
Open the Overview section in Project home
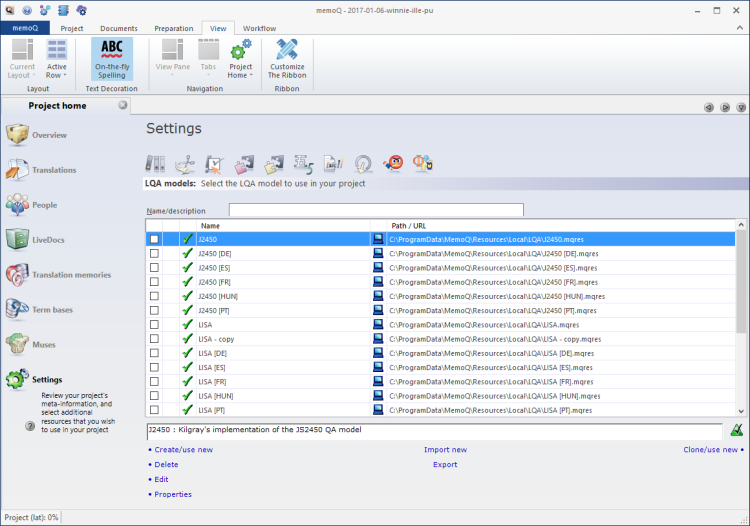pyautogui.click(x=49, y=135)
